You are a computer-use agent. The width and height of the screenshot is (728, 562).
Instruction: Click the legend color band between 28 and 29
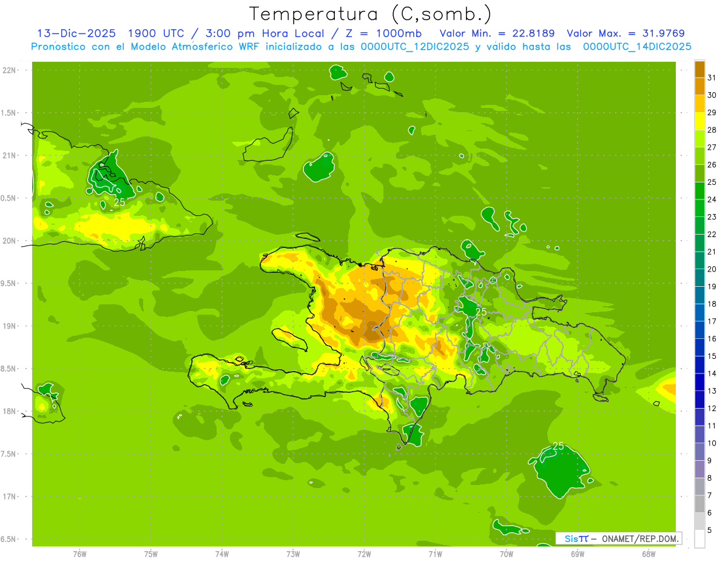pyautogui.click(x=699, y=121)
